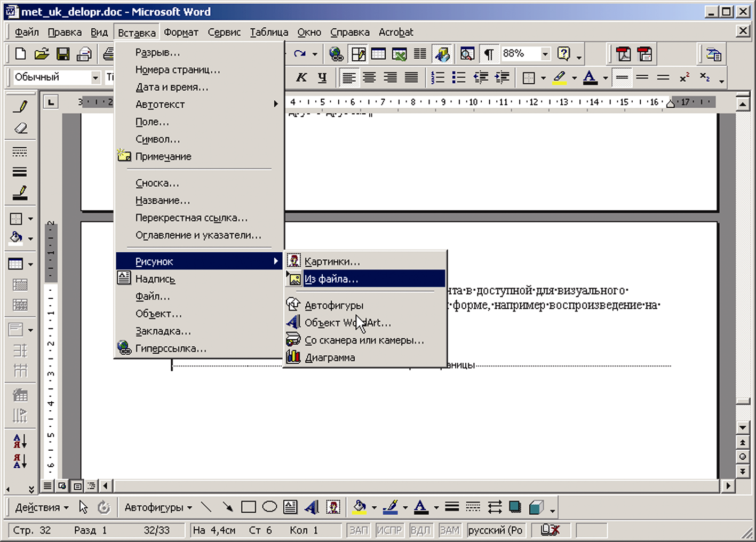Open the Формат menu
This screenshot has height=542, width=756.
pos(181,32)
